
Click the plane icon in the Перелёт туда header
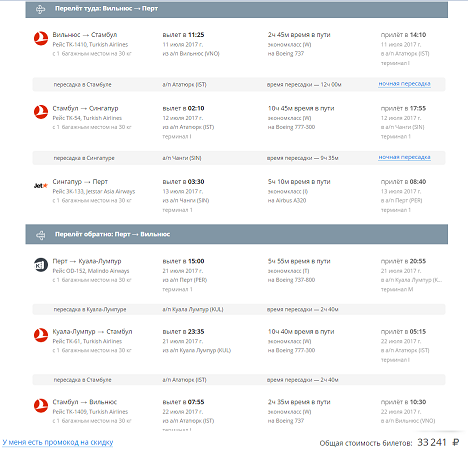40,9
